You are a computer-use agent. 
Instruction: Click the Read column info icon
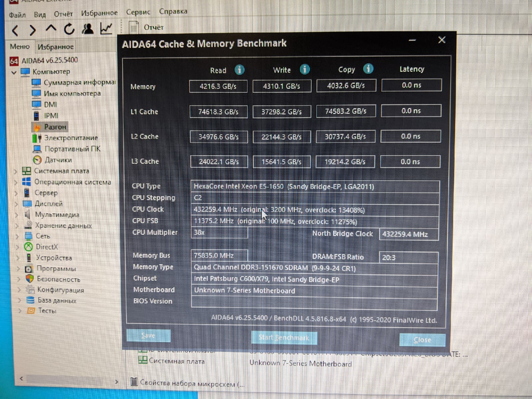click(x=239, y=69)
